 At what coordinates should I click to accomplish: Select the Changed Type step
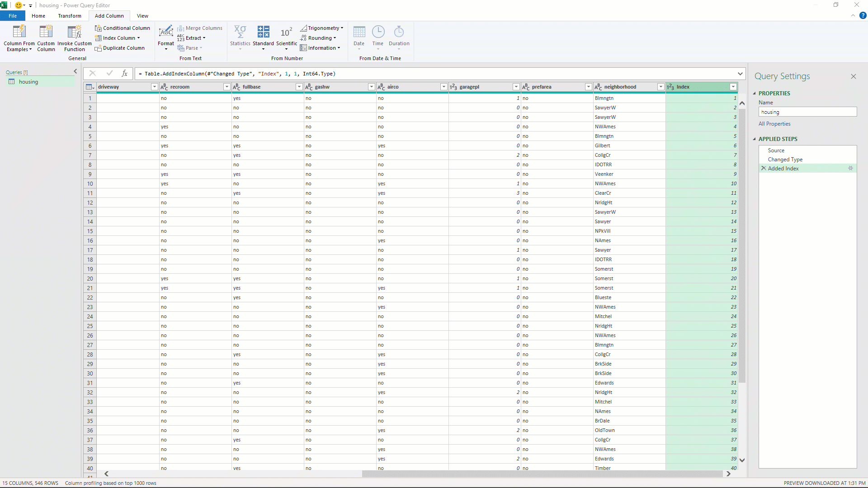click(x=785, y=160)
